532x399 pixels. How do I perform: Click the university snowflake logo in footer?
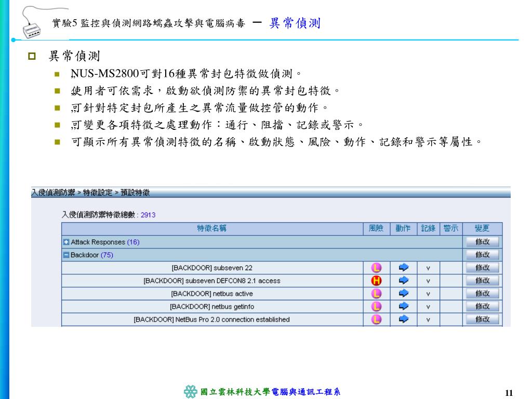point(191,392)
